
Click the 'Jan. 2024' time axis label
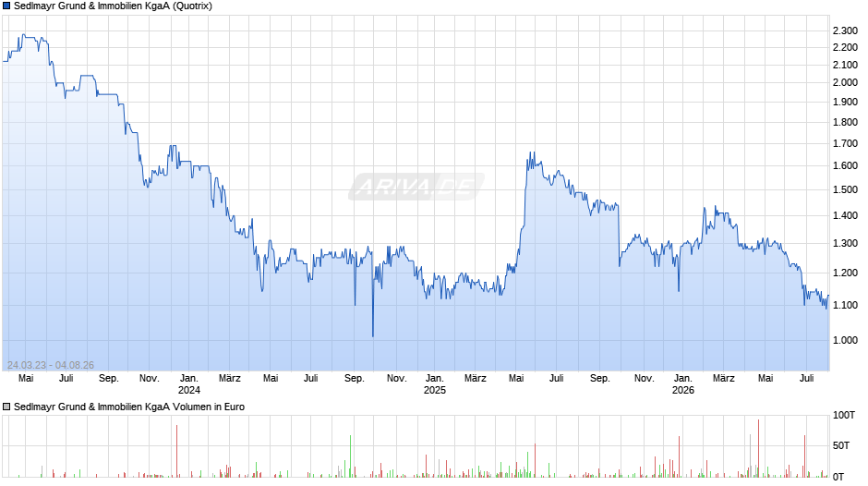(x=188, y=384)
